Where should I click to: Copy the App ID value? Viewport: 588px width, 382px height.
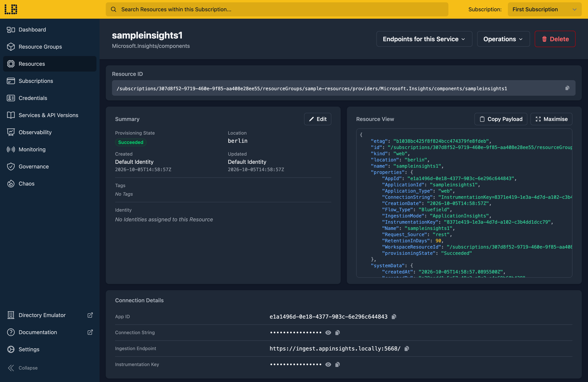click(394, 316)
